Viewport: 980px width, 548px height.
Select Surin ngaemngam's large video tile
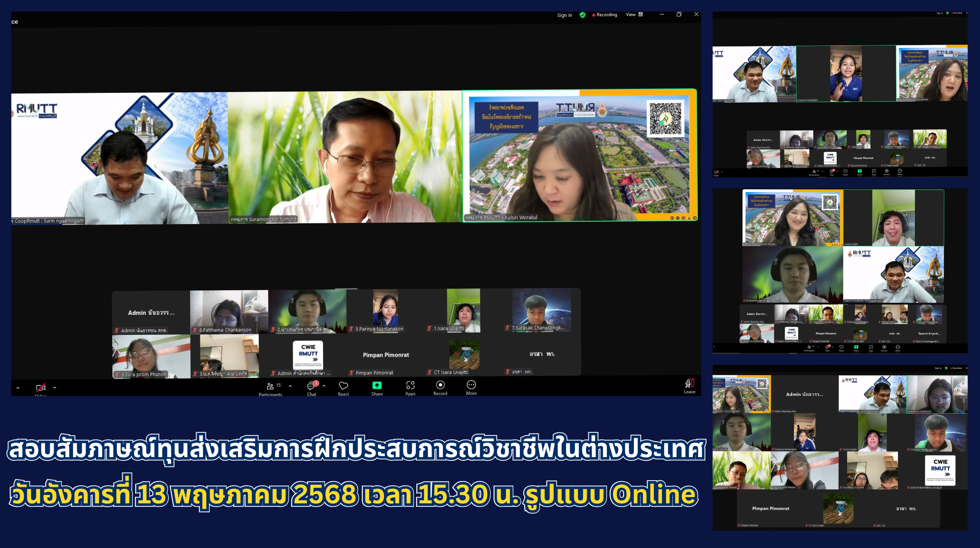119,158
